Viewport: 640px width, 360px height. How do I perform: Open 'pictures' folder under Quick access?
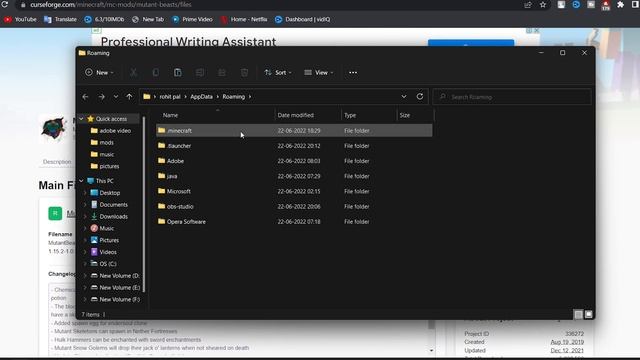point(105,166)
